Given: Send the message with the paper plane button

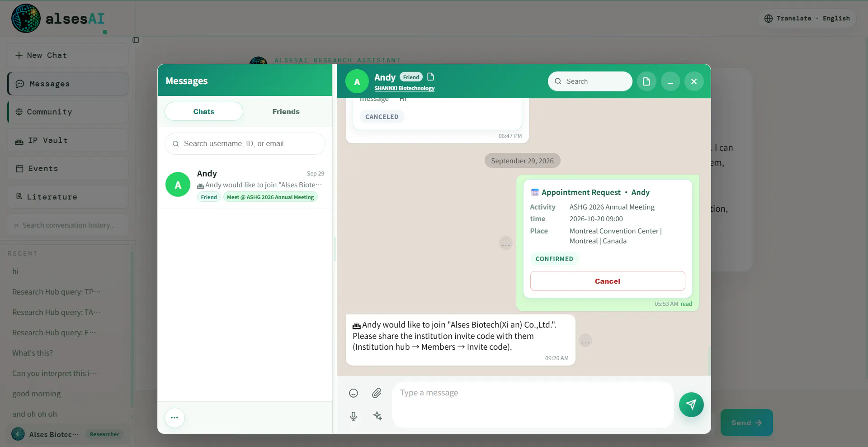Looking at the screenshot, I should (691, 404).
